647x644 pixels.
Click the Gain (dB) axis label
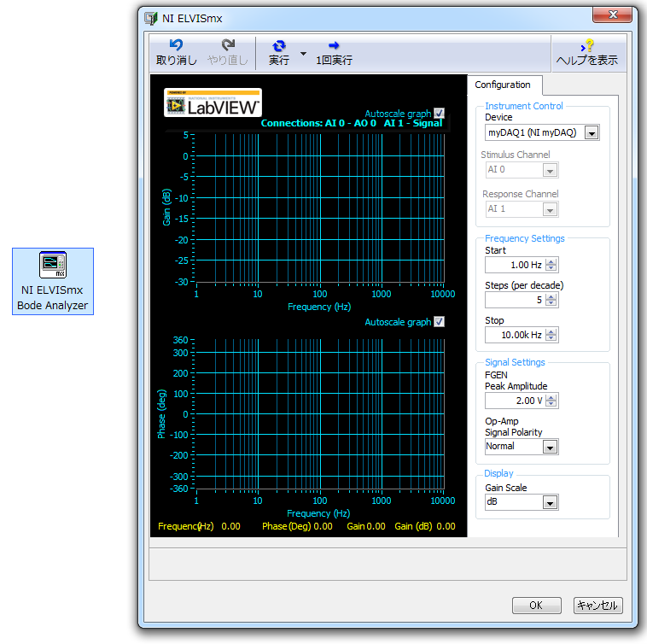[x=166, y=208]
